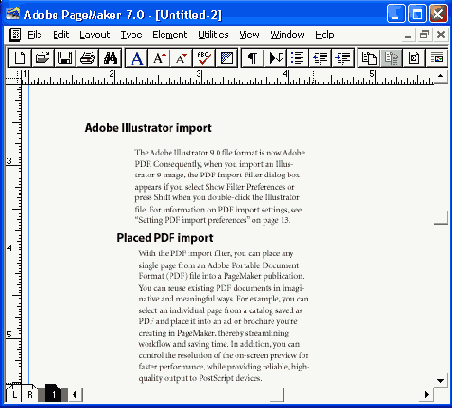Run the Spelling check icon
The image size is (452, 408).
click(204, 58)
